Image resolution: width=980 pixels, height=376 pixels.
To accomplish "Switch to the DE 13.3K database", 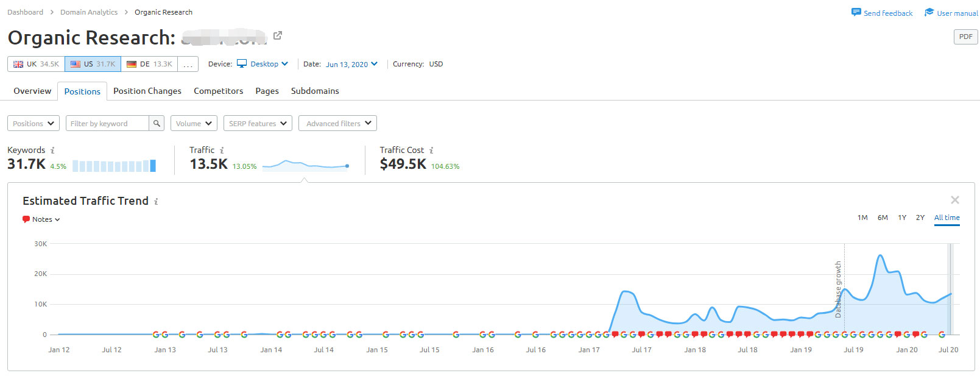I will pyautogui.click(x=149, y=64).
